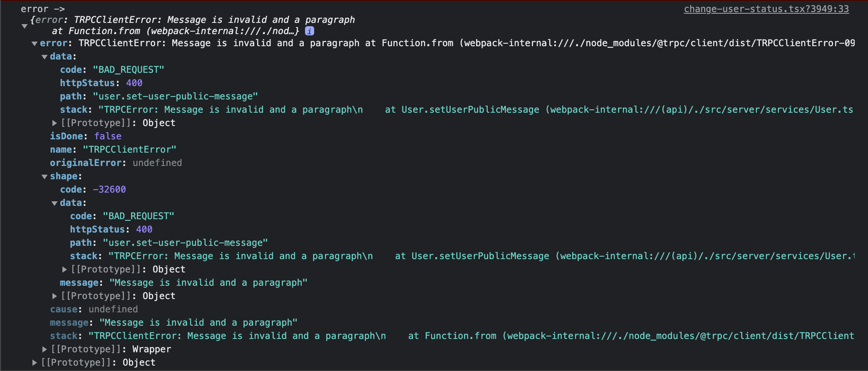Image resolution: width=868 pixels, height=371 pixels.
Task: Expand the [[Prototype]]: Wrapper entry
Action: pyautogui.click(x=45, y=349)
